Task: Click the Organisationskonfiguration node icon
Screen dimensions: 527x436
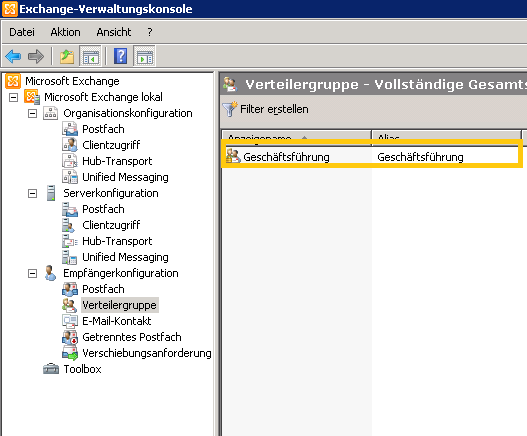Action: [x=50, y=113]
